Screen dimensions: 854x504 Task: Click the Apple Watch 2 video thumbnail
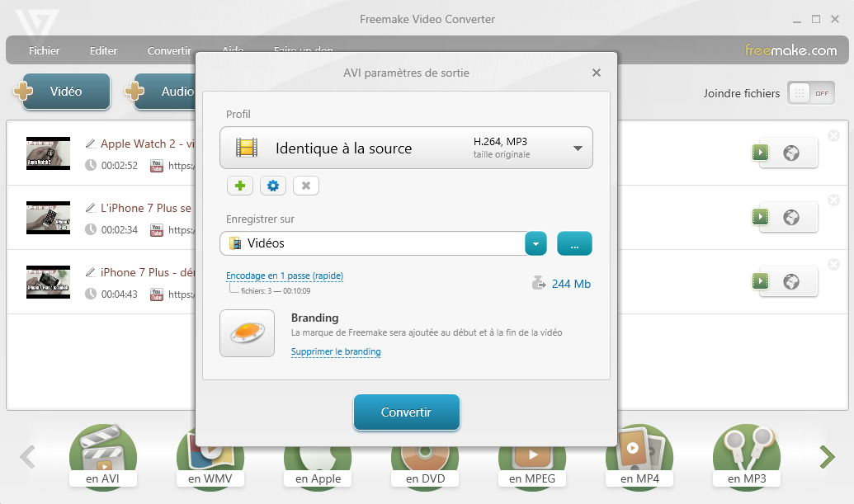[48, 153]
